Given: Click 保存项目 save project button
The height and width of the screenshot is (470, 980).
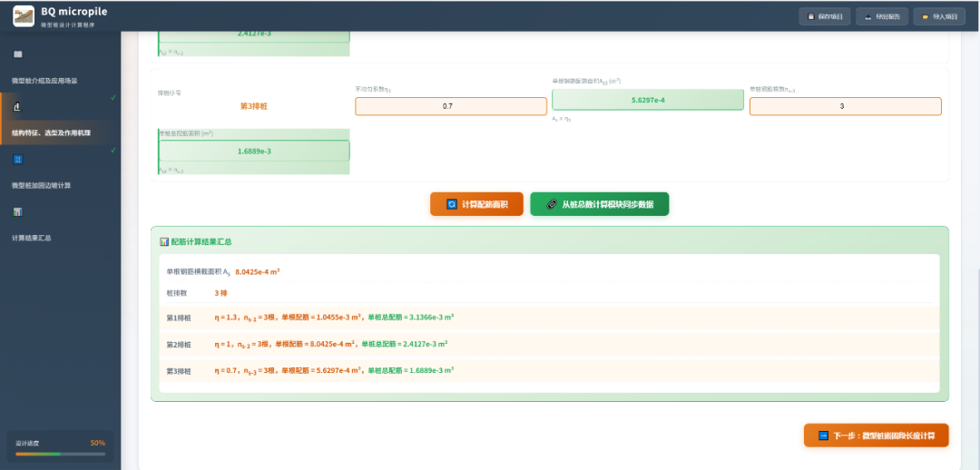Looking at the screenshot, I should pos(824,17).
